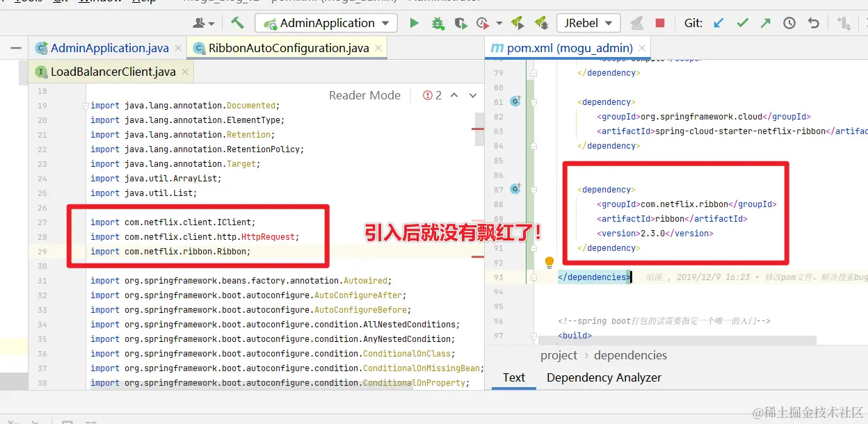
Task: Show Git history clock icon
Action: (789, 23)
